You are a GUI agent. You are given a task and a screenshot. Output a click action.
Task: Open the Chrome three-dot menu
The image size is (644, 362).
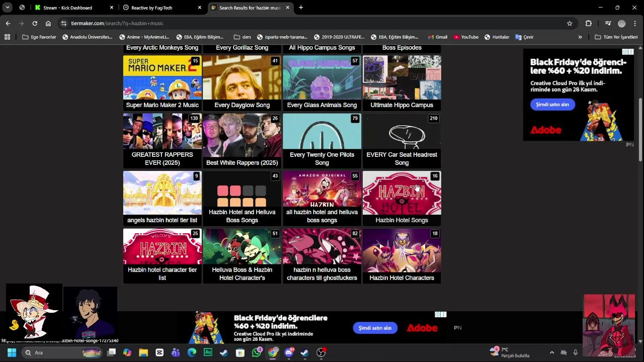(635, 23)
